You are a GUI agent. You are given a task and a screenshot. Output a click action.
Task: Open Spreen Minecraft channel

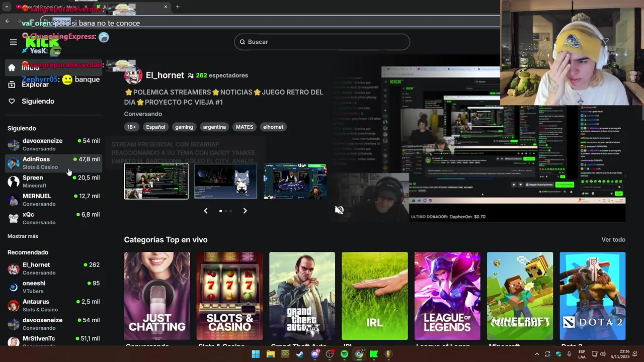[x=53, y=182]
